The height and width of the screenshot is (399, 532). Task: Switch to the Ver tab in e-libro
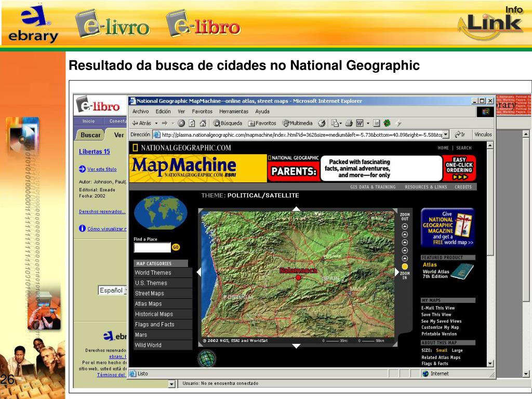pyautogui.click(x=119, y=135)
